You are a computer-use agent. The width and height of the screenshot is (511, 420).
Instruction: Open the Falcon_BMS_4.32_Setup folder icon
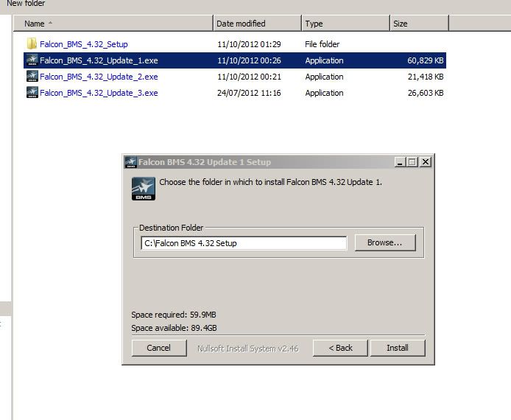click(32, 43)
